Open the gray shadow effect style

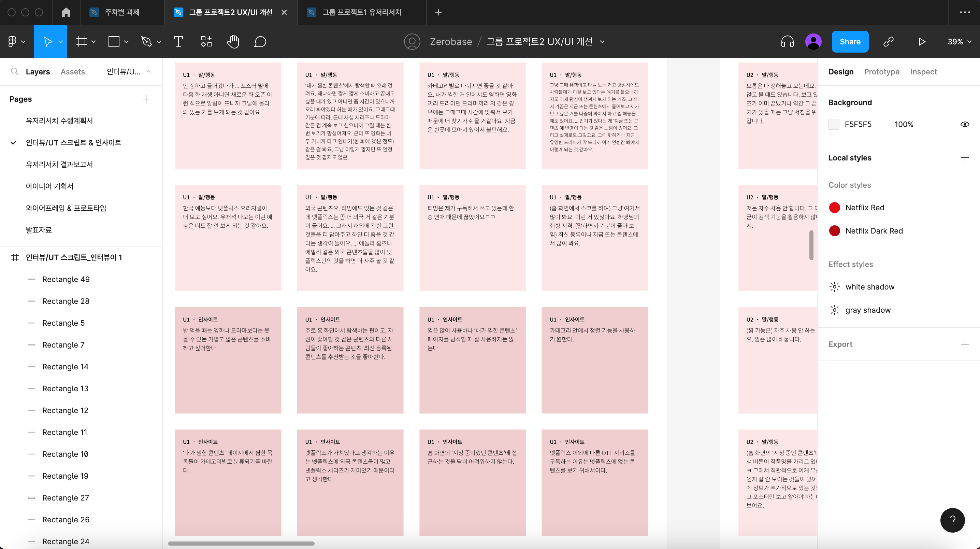[860, 310]
